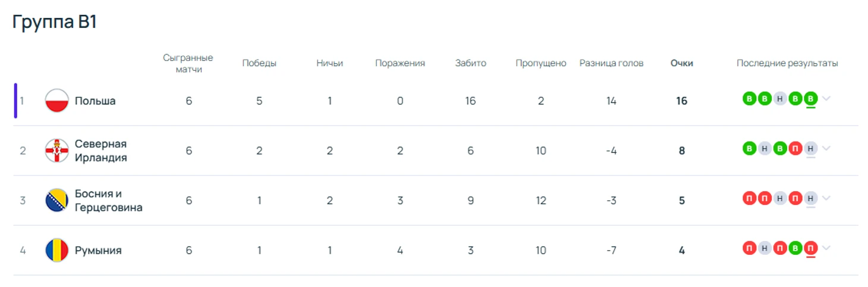Expand Northern Ireland's recent results chevron

coord(826,148)
